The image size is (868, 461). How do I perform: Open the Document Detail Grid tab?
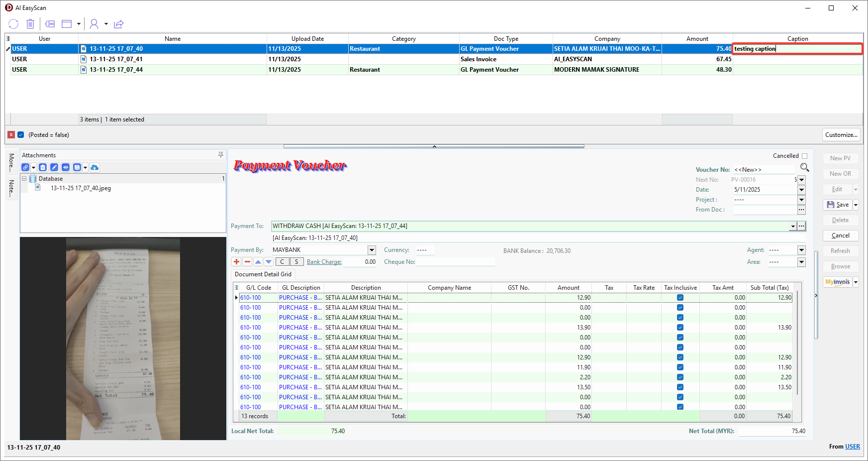click(263, 274)
